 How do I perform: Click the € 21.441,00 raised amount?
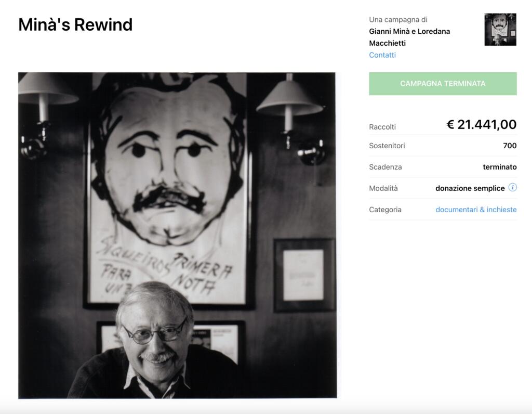[x=481, y=125]
